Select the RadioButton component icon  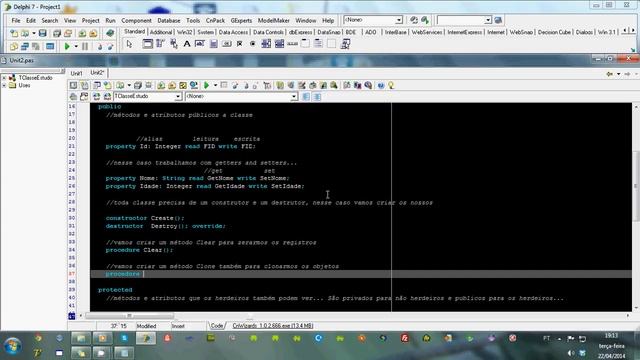coord(253,44)
